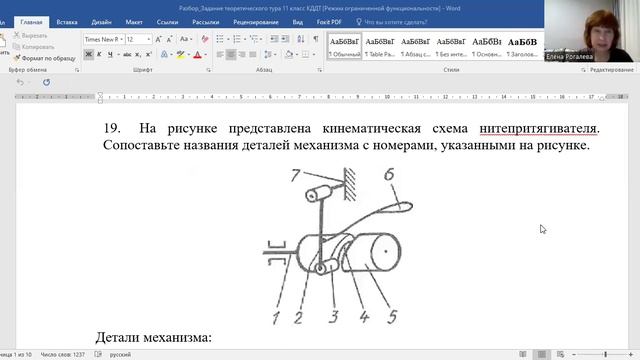Apply red font color

coord(198,54)
